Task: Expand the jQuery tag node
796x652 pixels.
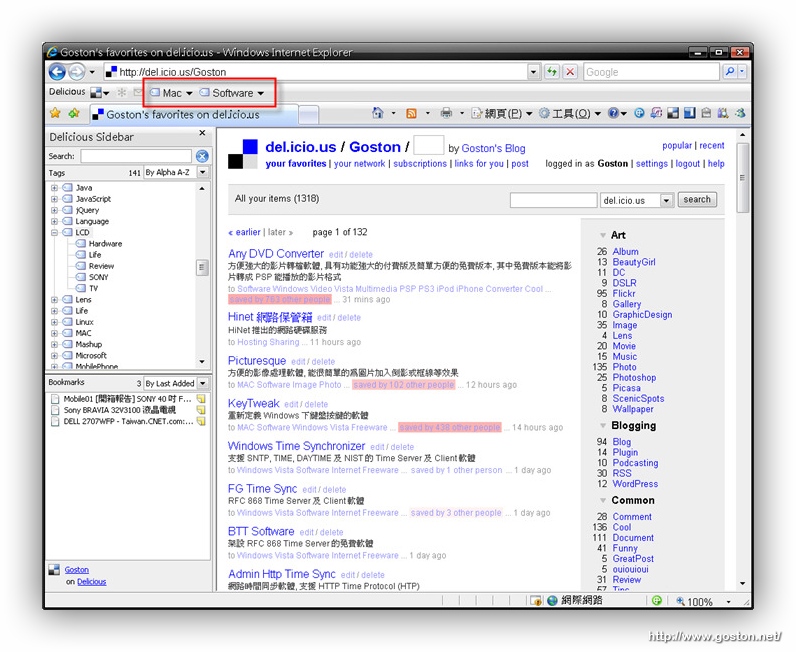Action: (x=54, y=210)
